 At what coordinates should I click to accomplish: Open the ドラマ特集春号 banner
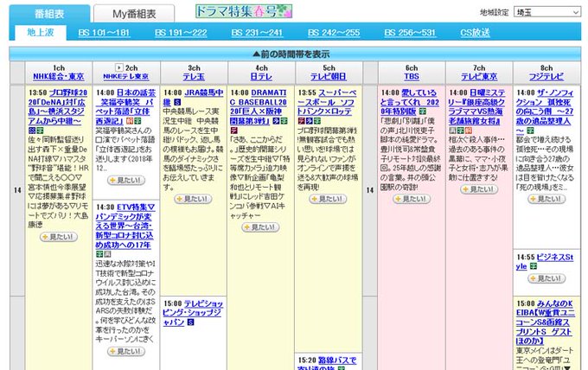point(244,11)
